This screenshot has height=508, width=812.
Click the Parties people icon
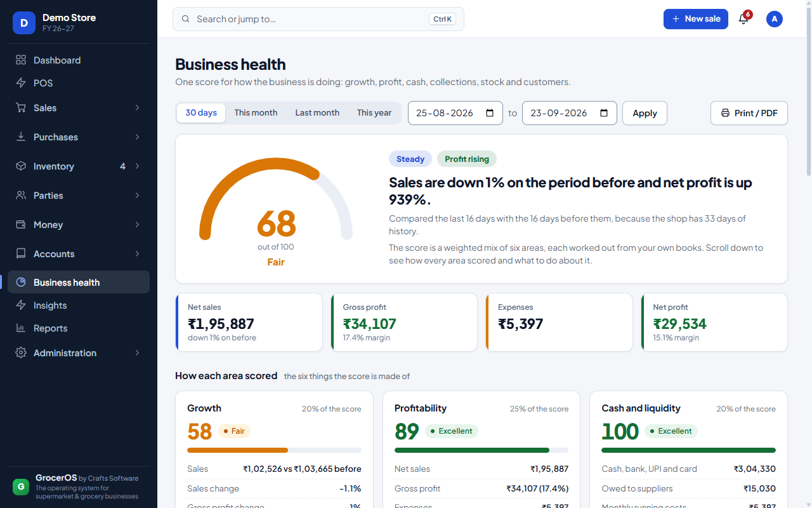click(21, 196)
